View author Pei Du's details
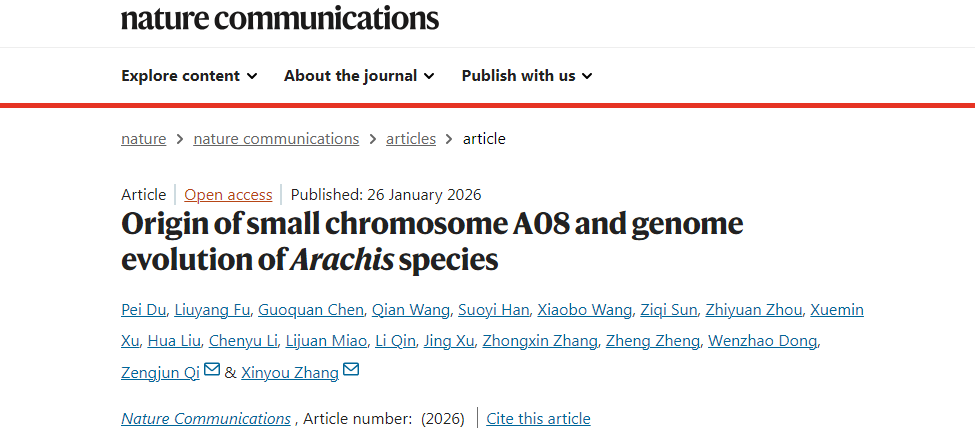Viewport: 975px width, 438px height. click(145, 310)
